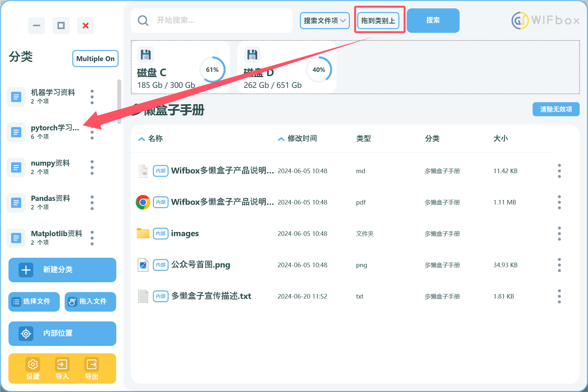
Task: Click the 清除无效项 button
Action: click(x=556, y=109)
